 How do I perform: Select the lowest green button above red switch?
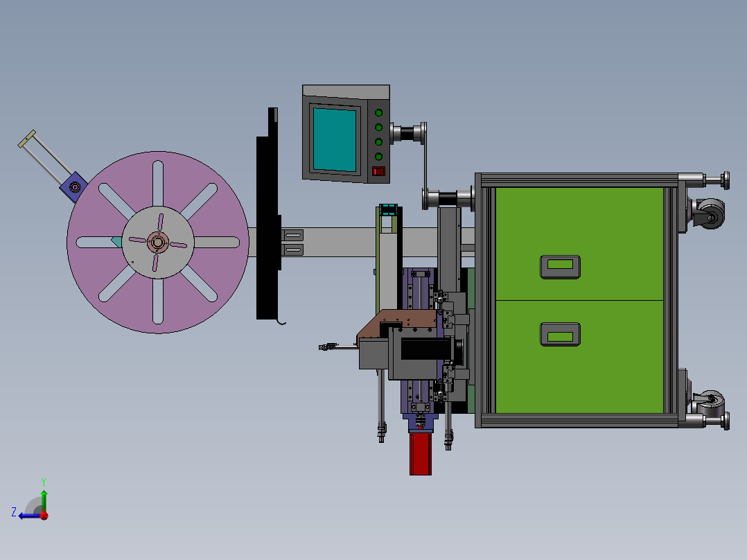click(379, 157)
